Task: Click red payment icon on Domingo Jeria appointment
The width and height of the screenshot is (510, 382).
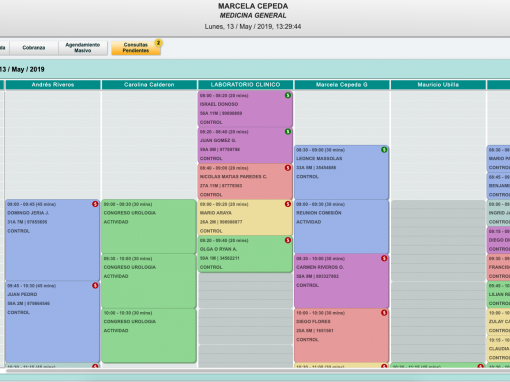Action: point(95,204)
